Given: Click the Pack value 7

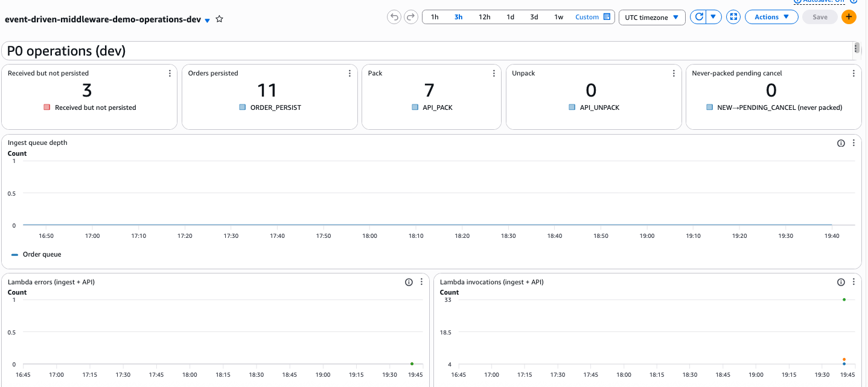Looking at the screenshot, I should [429, 91].
